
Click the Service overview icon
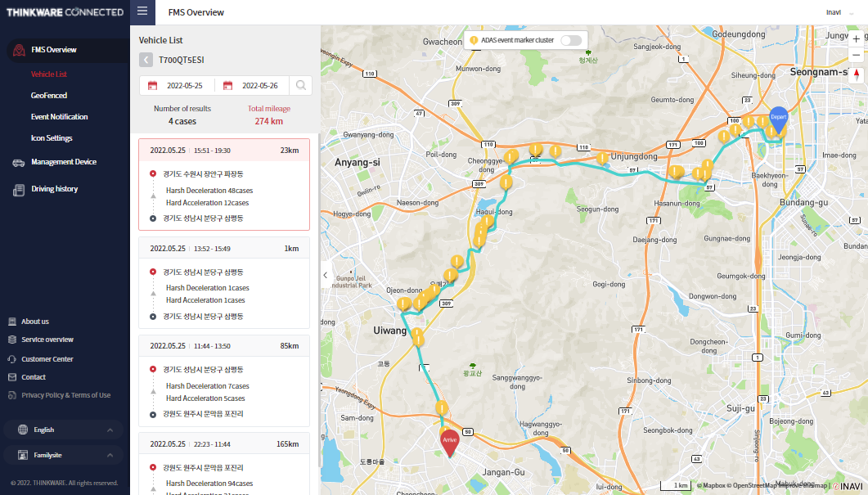pos(12,340)
